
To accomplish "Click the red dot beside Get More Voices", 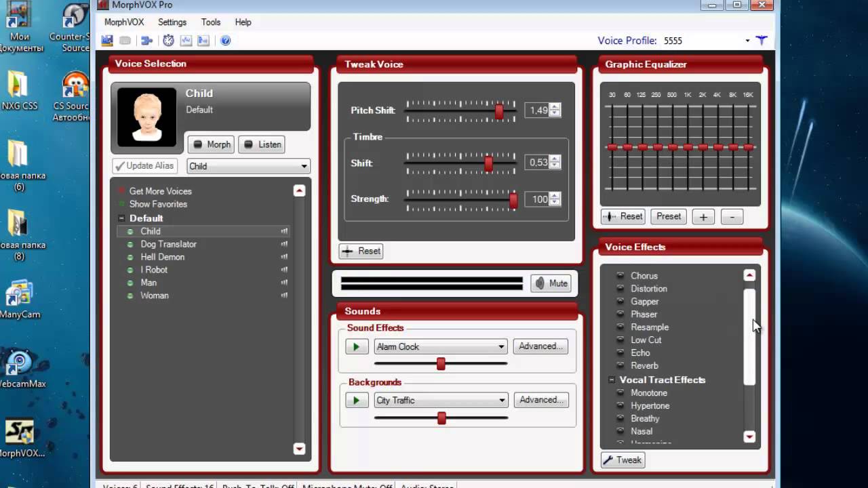I will 121,191.
